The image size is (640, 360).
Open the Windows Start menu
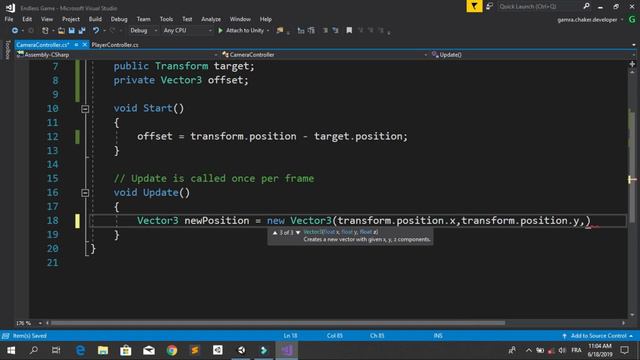tap(11, 350)
